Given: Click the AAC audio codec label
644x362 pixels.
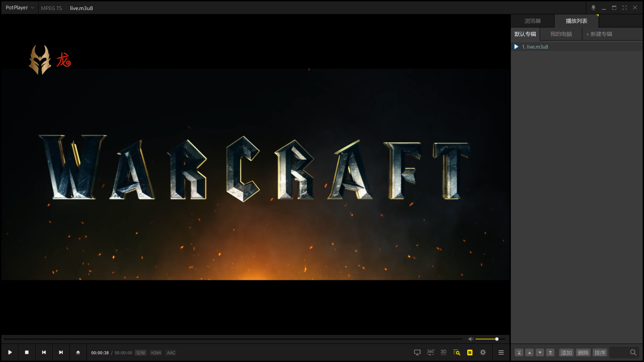Looking at the screenshot, I should pos(171,353).
